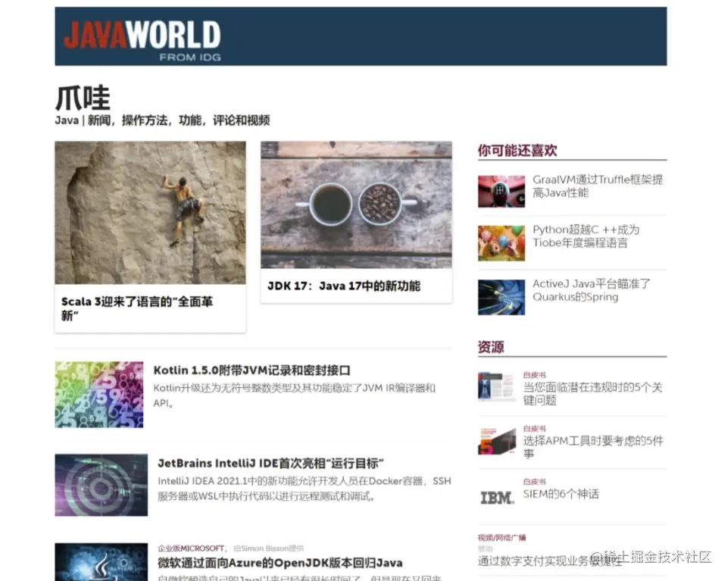Screen dimensions: 728x581
Task: Open the 选择APM工具时要考虑的5件事 link
Action: click(x=593, y=447)
